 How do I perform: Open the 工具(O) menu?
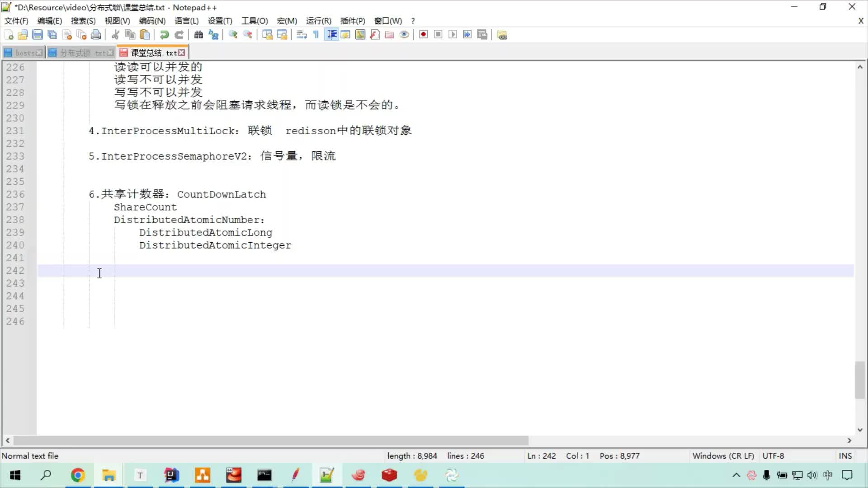tap(255, 21)
